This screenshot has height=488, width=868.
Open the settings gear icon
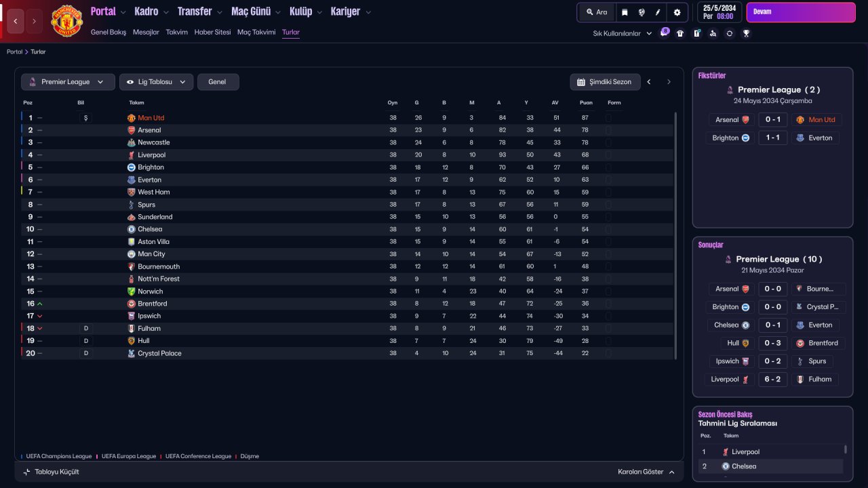677,12
